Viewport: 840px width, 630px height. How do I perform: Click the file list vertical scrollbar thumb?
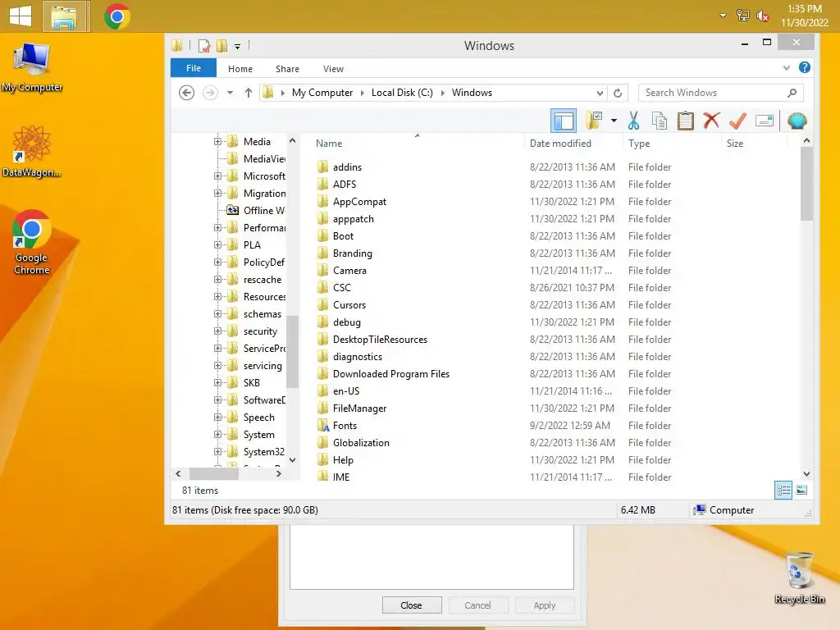coord(807,185)
